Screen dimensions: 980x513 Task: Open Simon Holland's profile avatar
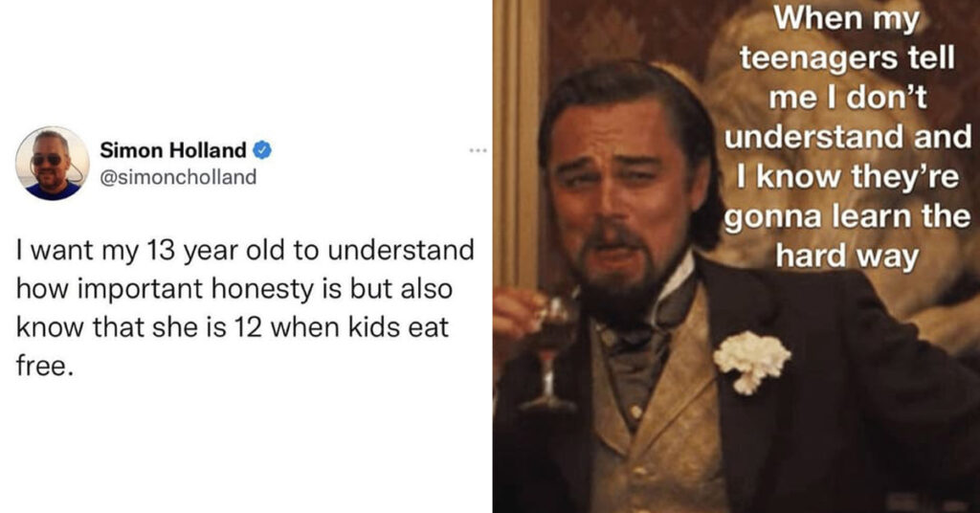click(53, 163)
